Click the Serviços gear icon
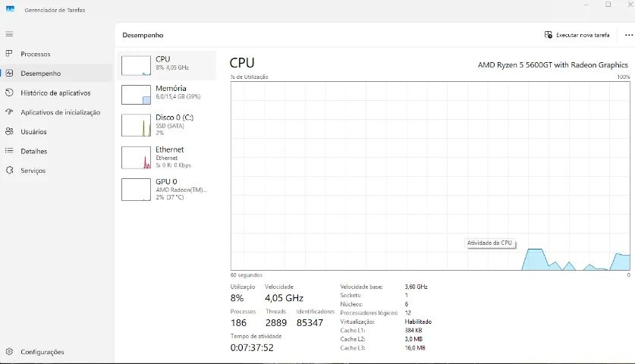The image size is (635, 364). point(9,171)
